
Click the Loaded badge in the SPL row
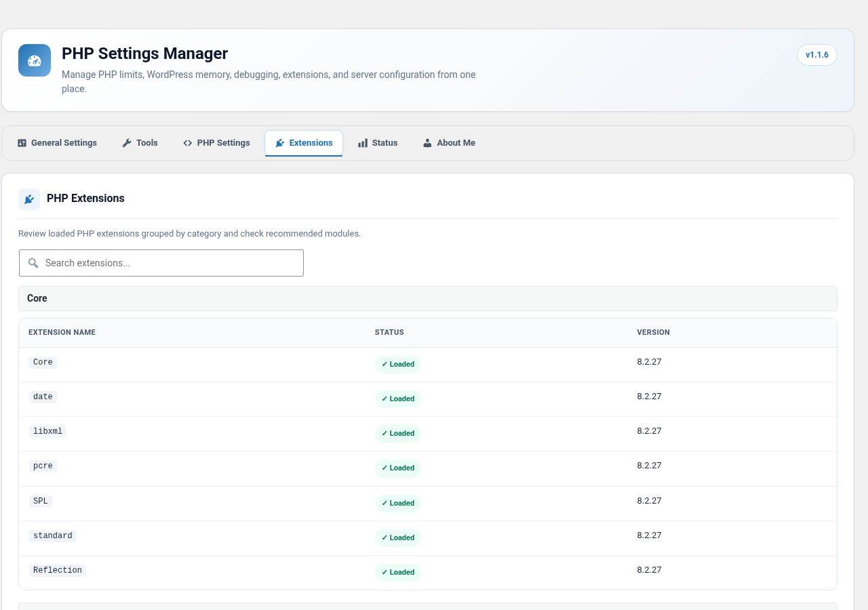coord(398,504)
